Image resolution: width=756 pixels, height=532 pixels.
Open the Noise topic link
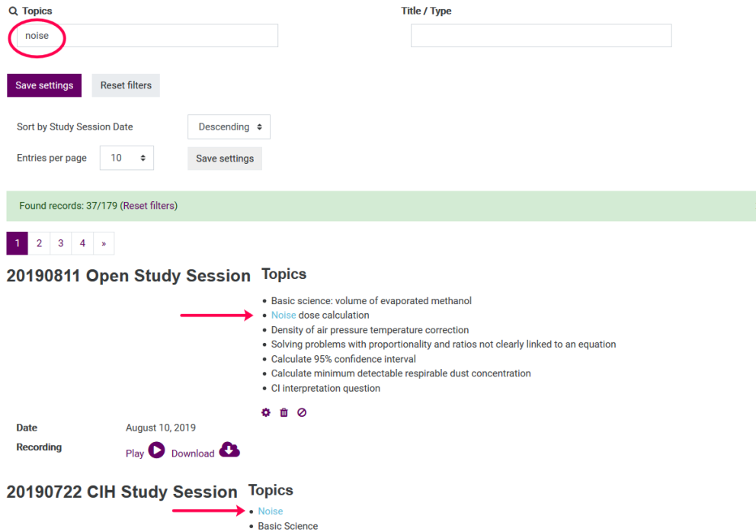tap(270, 511)
